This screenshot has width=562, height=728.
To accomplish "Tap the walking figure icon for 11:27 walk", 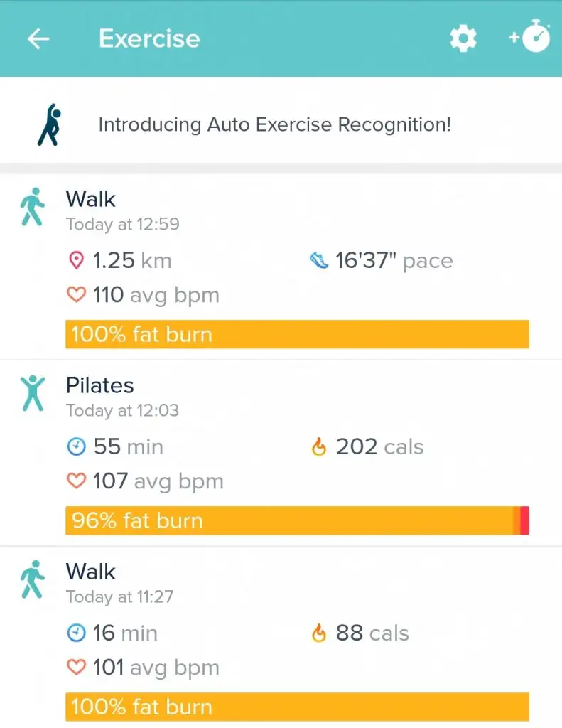I will 32,579.
